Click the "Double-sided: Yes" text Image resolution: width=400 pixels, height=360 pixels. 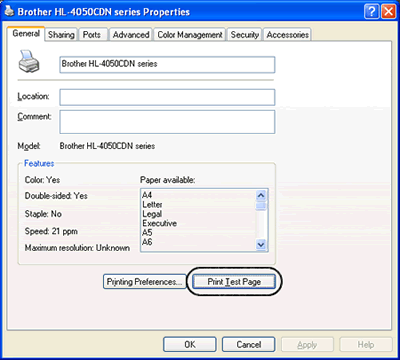(x=56, y=196)
